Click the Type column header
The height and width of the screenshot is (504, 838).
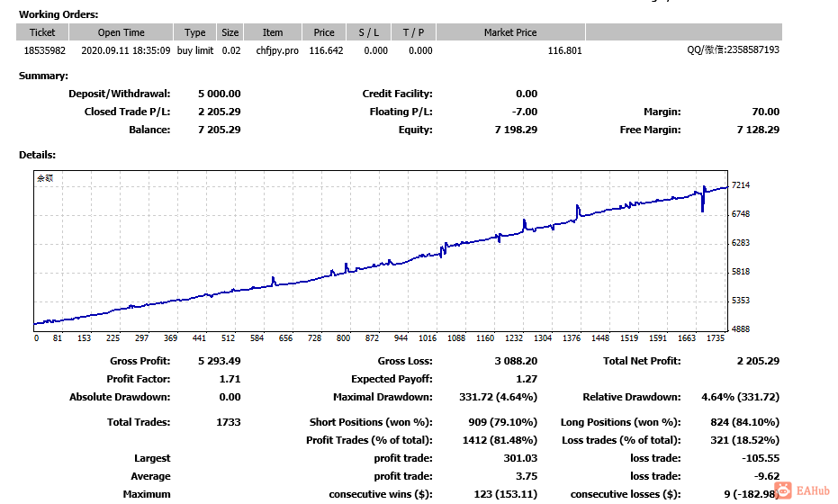195,32
